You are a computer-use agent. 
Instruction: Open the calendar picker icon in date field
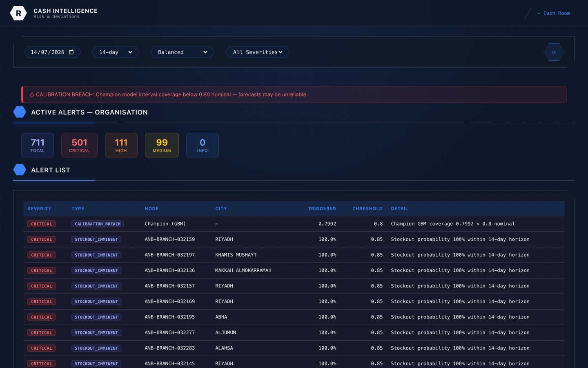pyautogui.click(x=71, y=52)
